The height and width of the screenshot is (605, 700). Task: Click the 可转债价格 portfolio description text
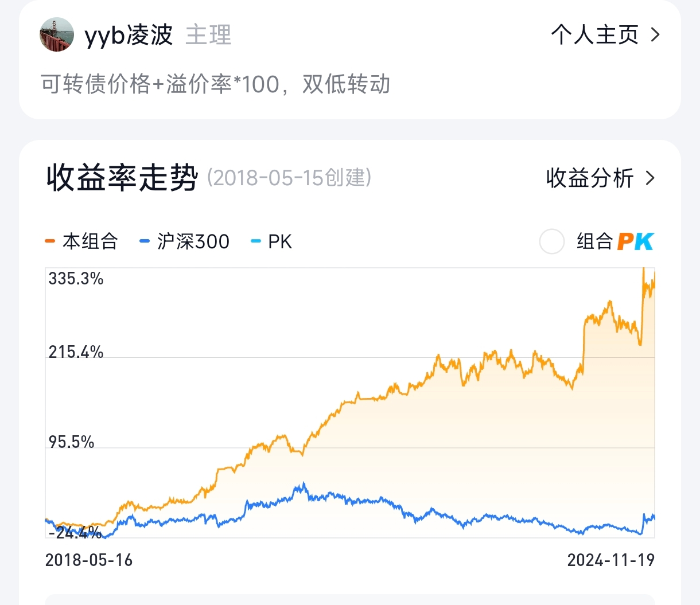click(215, 84)
